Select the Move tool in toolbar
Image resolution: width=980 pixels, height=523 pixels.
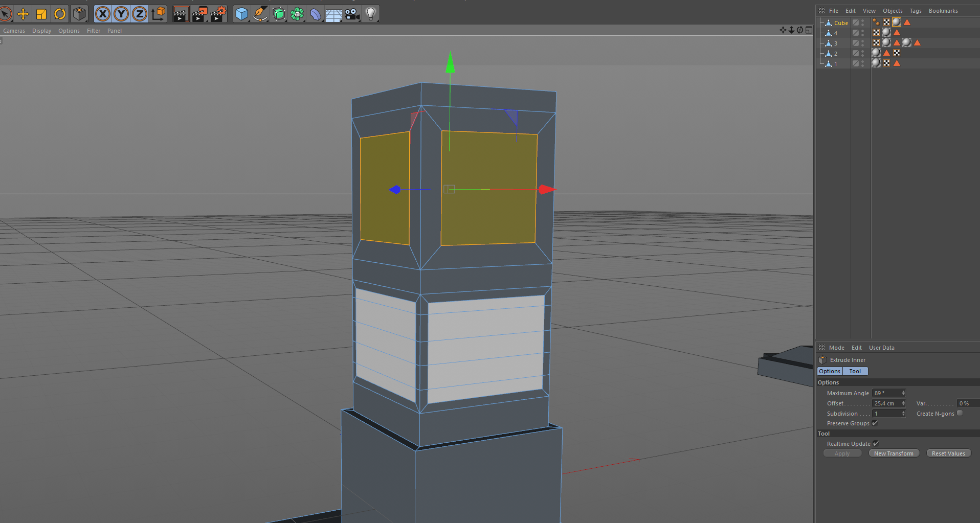(x=23, y=14)
